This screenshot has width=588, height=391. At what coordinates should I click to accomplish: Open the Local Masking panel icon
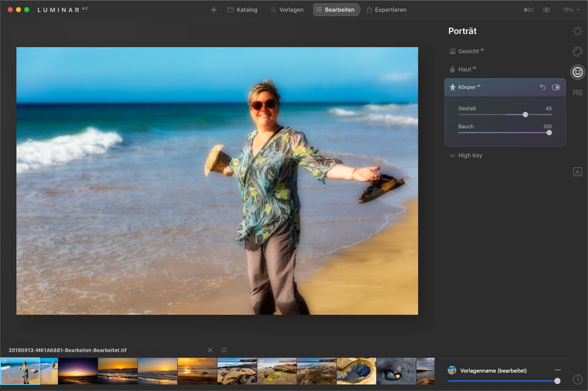tap(577, 172)
